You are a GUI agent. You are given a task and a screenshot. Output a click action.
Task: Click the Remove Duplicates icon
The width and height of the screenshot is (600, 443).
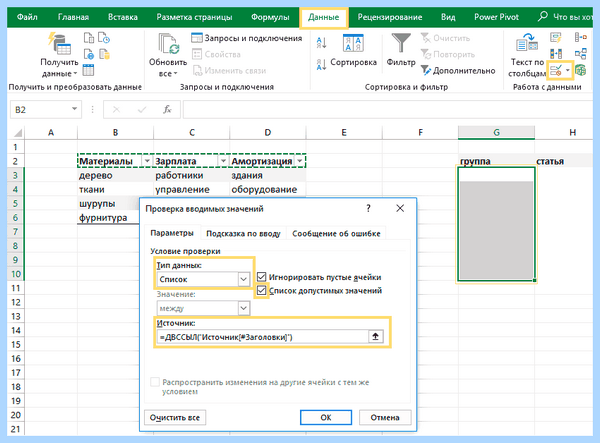click(x=556, y=54)
